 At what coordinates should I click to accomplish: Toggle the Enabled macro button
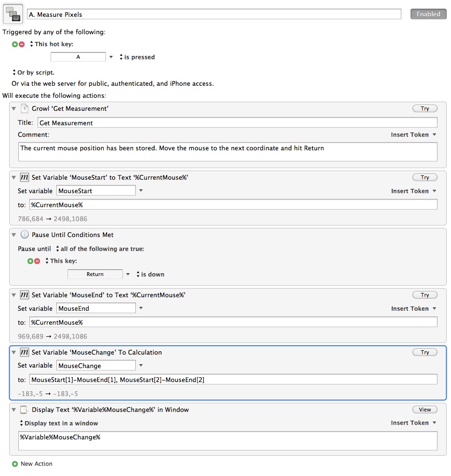[428, 14]
